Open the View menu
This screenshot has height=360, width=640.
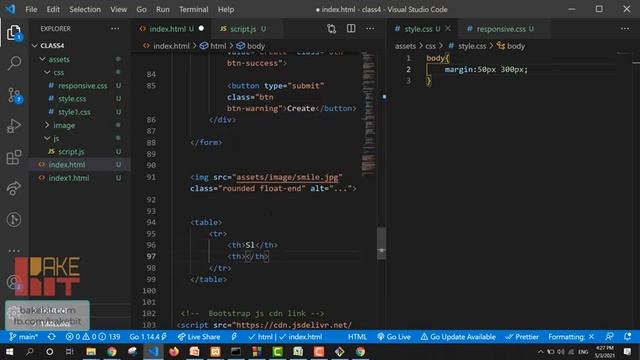(x=118, y=9)
